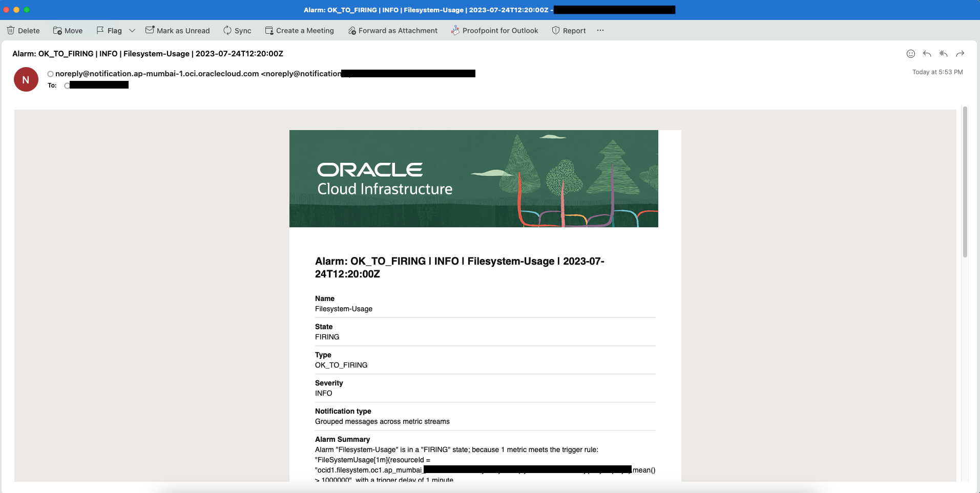Viewport: 980px width, 493px height.
Task: Click the email subject line heading
Action: (x=148, y=54)
